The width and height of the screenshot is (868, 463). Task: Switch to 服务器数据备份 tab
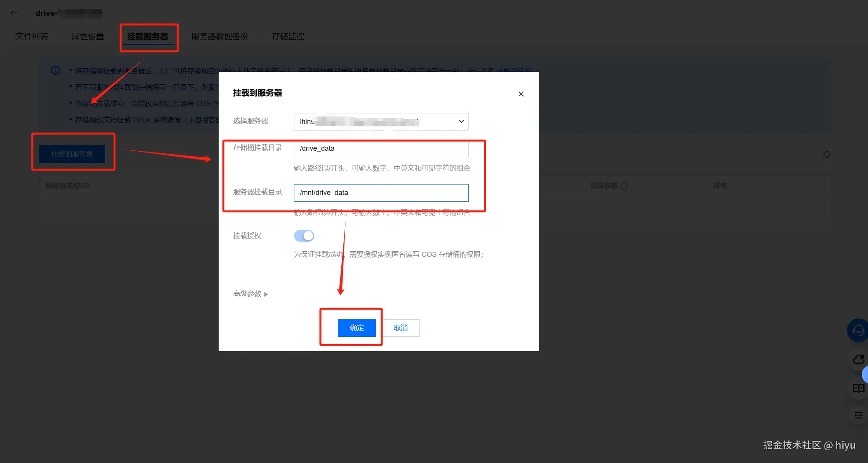[x=219, y=37]
